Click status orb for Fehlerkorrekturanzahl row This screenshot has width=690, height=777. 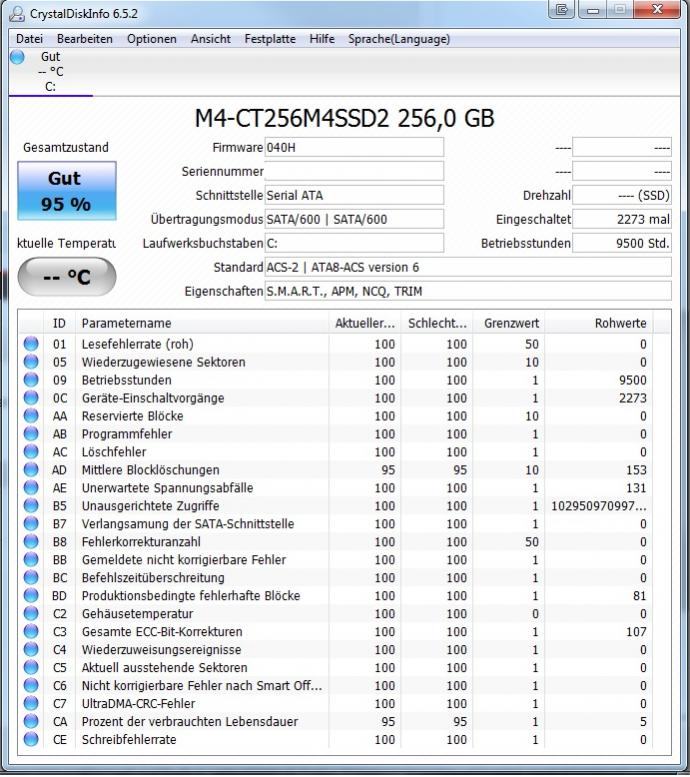click(31, 541)
